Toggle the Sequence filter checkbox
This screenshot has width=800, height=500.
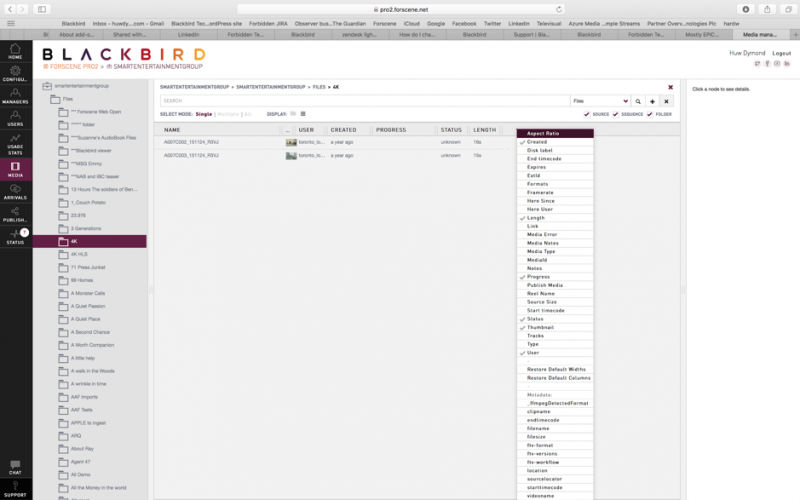point(616,114)
